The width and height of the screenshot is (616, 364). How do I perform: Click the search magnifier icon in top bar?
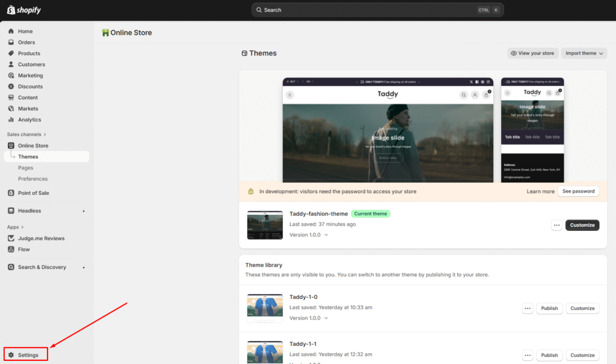pyautogui.click(x=259, y=10)
